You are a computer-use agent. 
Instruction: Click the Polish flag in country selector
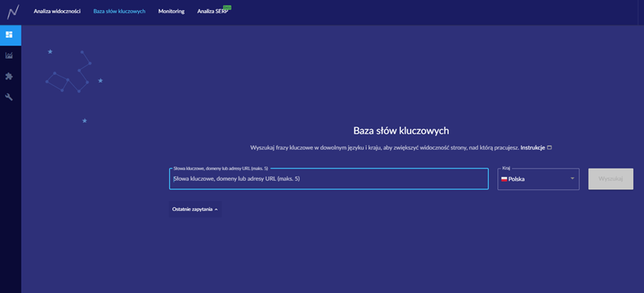tap(504, 179)
